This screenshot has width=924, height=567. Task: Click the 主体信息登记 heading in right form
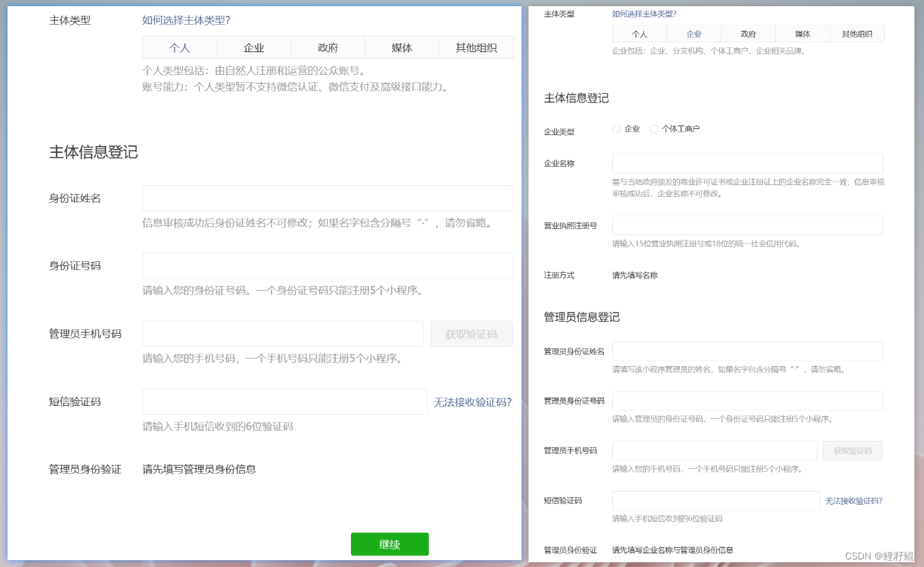(576, 98)
